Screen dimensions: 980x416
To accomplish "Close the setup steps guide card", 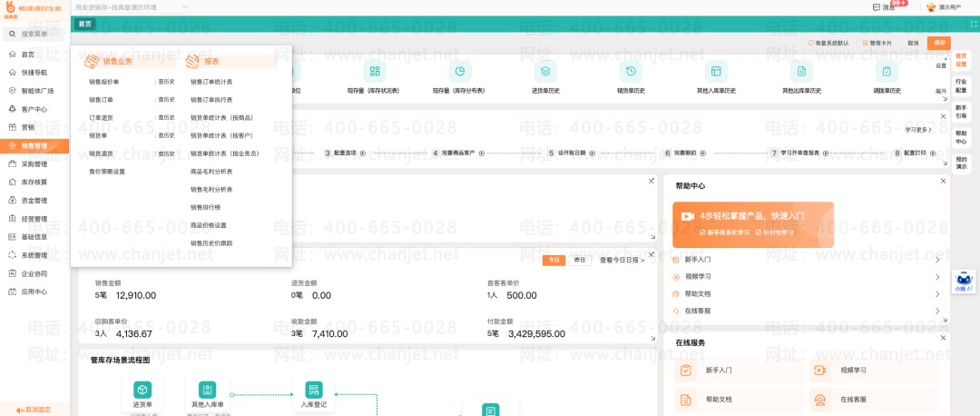I will tap(943, 117).
